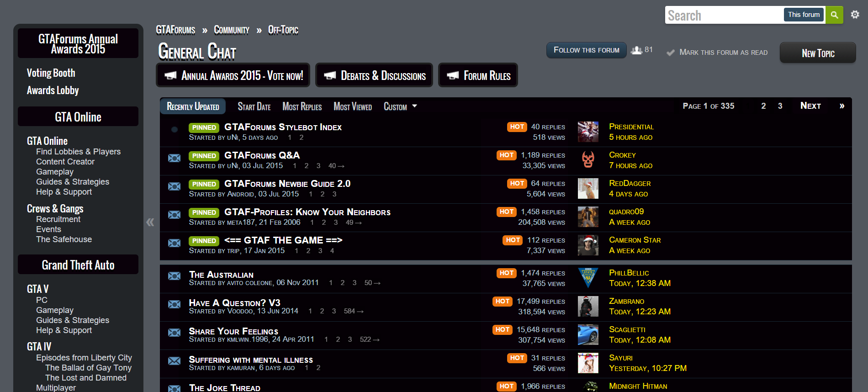Open the Custom sort dropdown
The width and height of the screenshot is (868, 392).
tap(400, 106)
